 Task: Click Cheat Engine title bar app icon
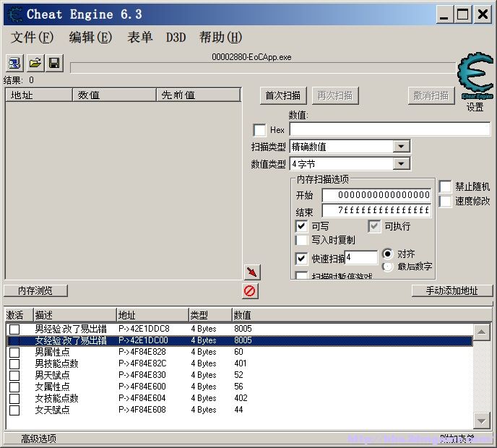14,14
